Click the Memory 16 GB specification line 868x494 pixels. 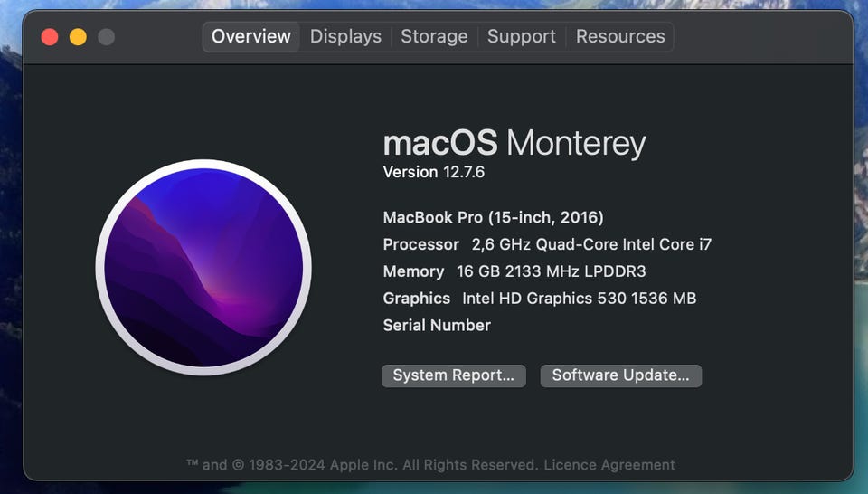[514, 271]
